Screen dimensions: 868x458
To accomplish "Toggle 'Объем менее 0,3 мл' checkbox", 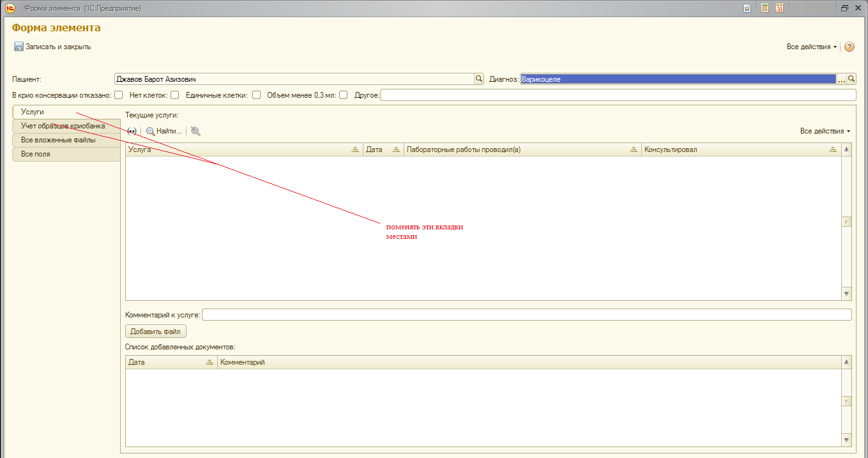I will pos(343,95).
